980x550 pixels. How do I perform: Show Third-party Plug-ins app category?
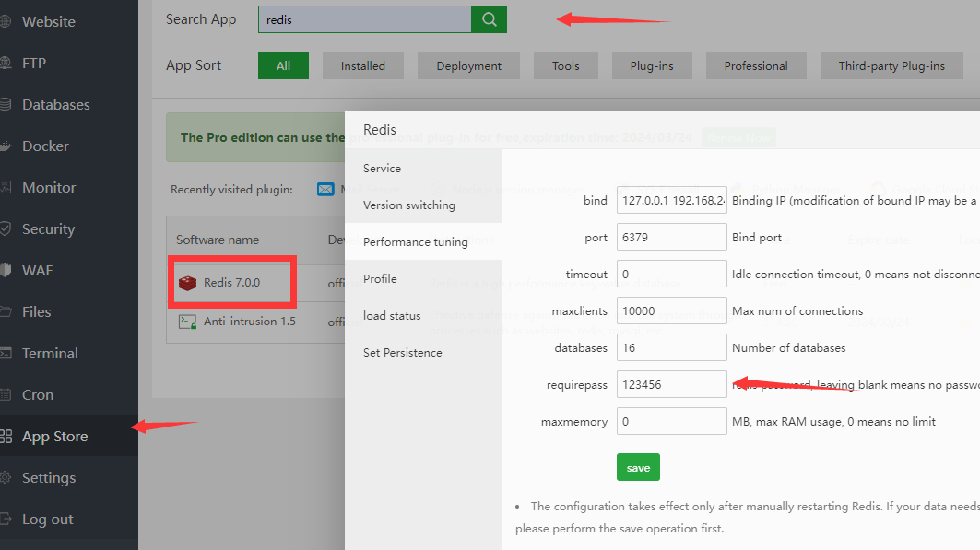tap(891, 65)
